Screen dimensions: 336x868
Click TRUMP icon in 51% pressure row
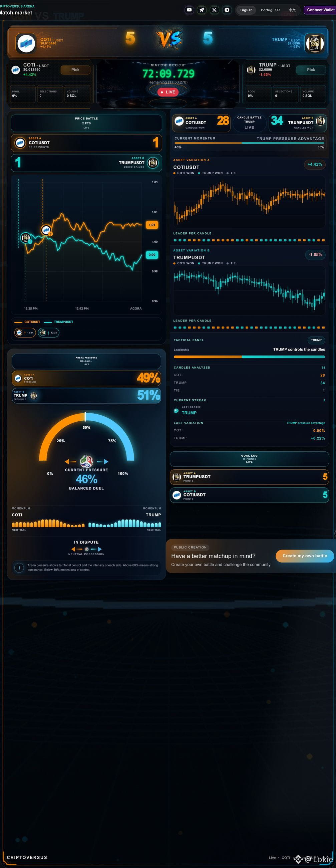(x=33, y=396)
